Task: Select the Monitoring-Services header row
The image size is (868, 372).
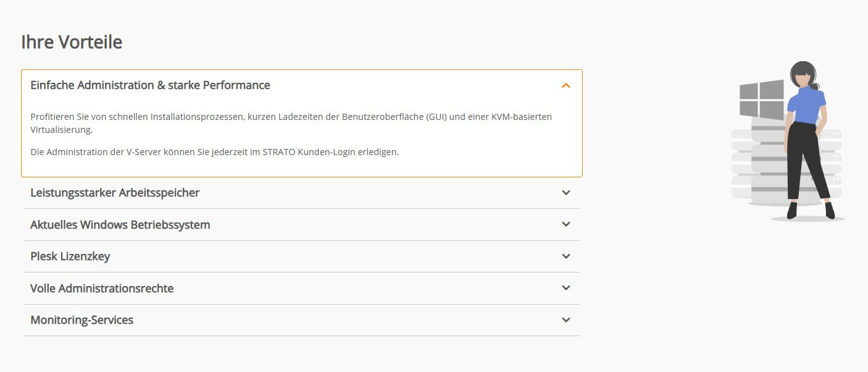Action: 81,319
